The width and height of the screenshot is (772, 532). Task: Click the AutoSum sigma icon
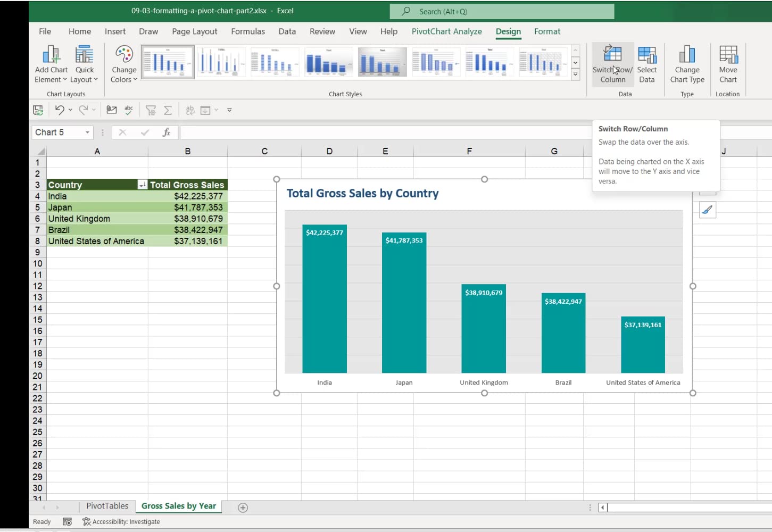[168, 110]
